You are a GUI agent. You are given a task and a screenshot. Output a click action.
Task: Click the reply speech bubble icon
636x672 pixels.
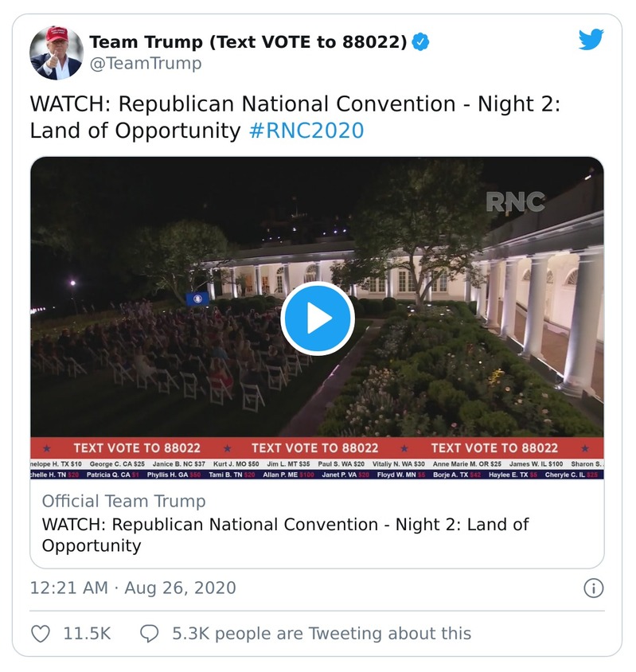point(150,634)
